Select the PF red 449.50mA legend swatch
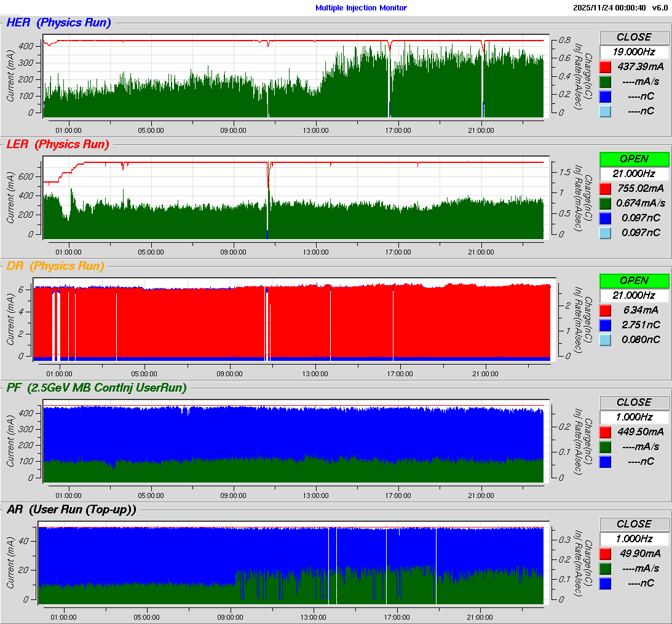 (x=606, y=432)
